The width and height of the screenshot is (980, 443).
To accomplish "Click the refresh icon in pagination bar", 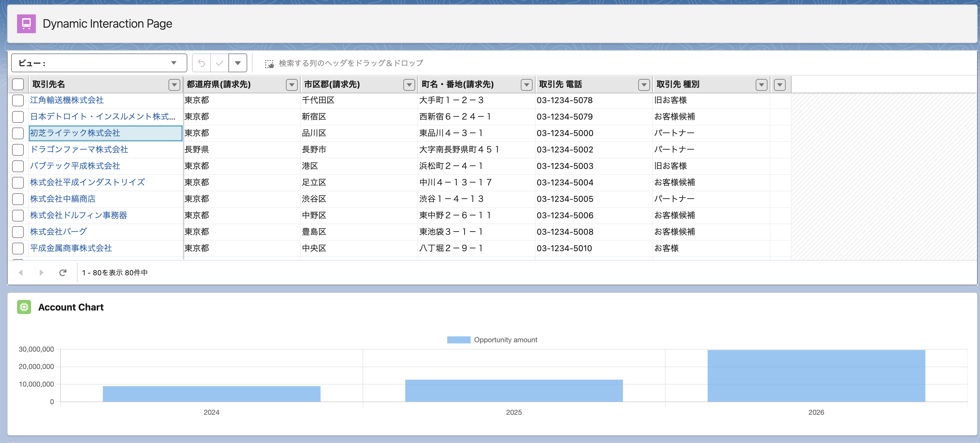I will coord(63,273).
